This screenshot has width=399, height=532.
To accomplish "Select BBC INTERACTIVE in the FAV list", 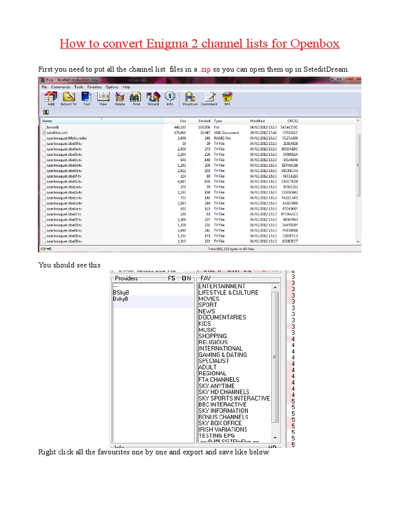I will point(222,404).
